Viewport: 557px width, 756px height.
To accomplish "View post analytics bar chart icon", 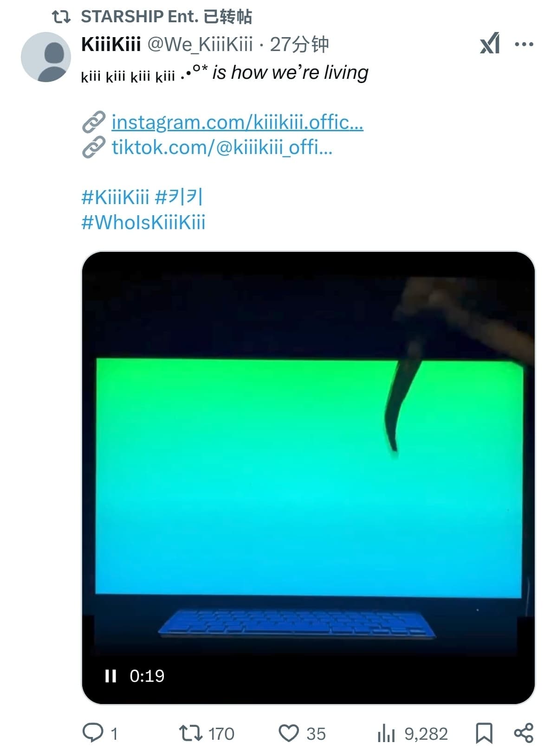I will click(x=386, y=734).
